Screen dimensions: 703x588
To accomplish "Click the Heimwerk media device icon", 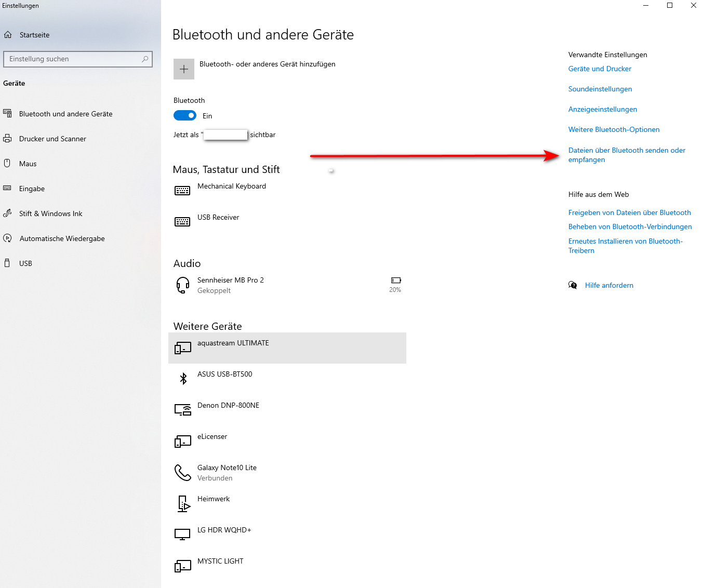I will point(184,504).
